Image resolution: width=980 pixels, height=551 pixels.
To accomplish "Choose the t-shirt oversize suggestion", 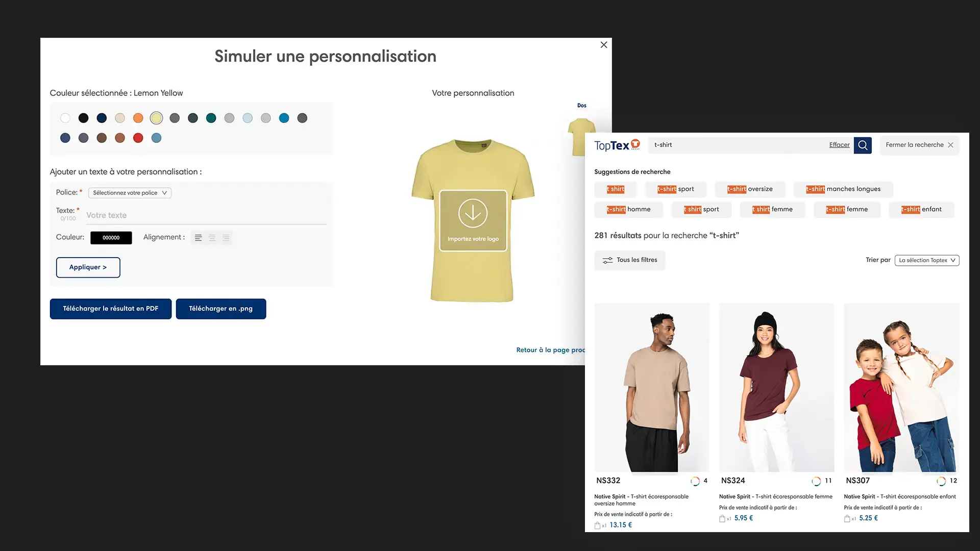I will pos(750,189).
